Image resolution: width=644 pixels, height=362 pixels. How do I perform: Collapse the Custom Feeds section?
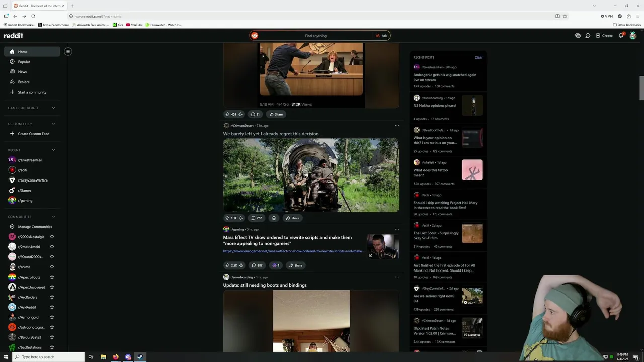pos(53,124)
